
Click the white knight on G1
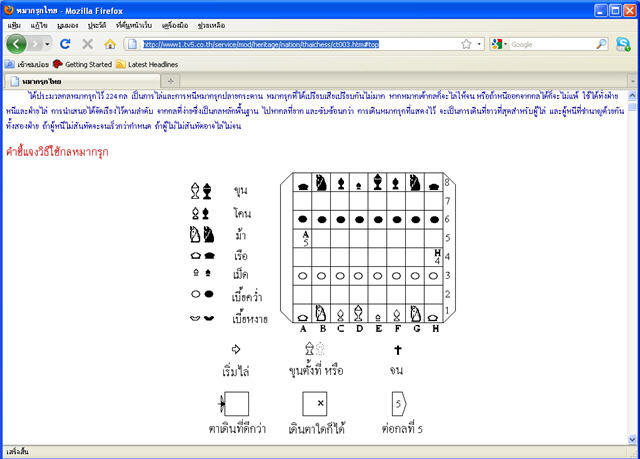coord(416,313)
